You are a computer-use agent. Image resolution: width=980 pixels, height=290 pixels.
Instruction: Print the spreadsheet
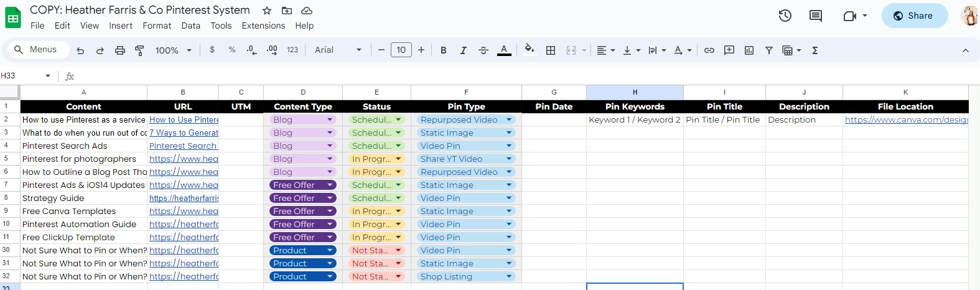(120, 50)
